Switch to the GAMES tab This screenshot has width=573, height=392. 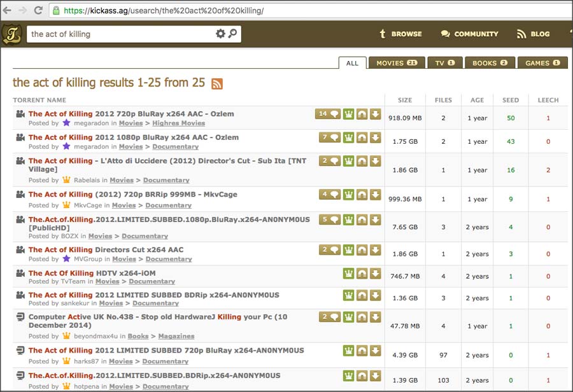(x=542, y=63)
